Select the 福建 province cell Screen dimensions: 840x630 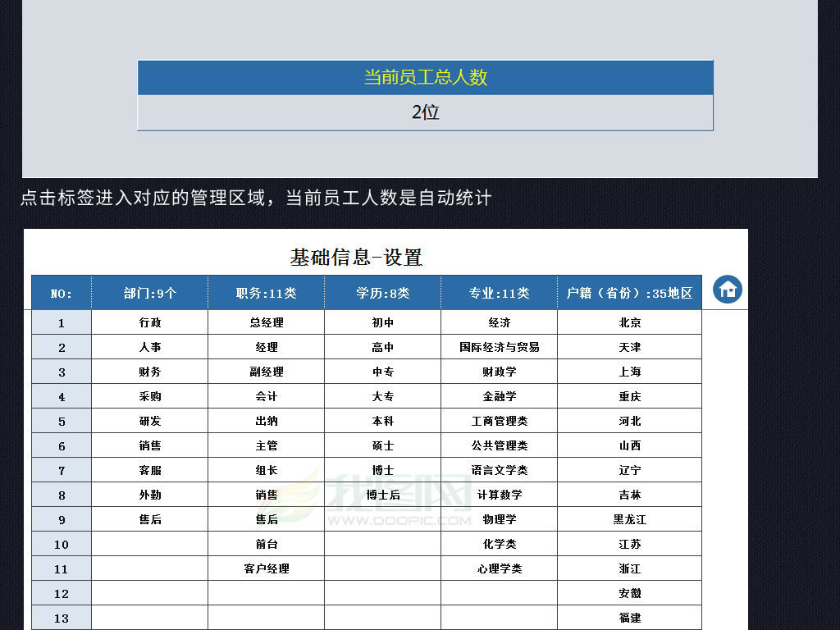point(629,619)
